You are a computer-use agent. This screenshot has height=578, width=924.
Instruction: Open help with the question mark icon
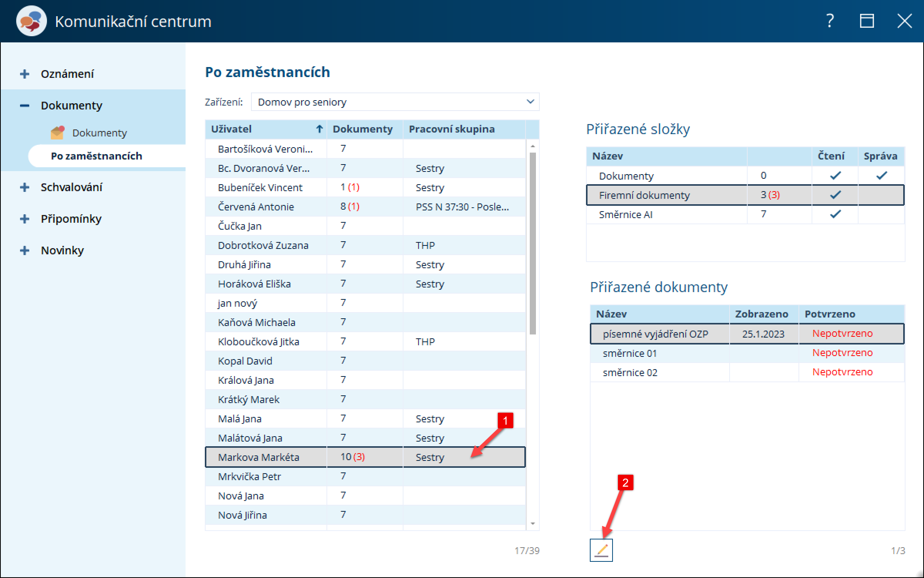(830, 21)
